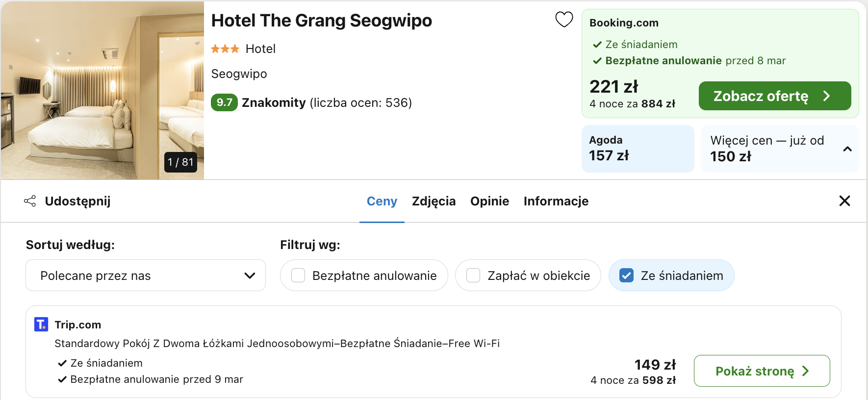This screenshot has width=868, height=400.
Task: Click arrow on Zobacz ofertę button
Action: [x=827, y=96]
